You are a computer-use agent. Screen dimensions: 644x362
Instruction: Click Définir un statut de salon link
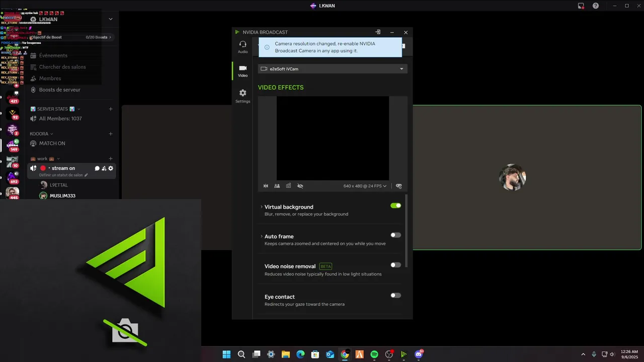click(63, 175)
